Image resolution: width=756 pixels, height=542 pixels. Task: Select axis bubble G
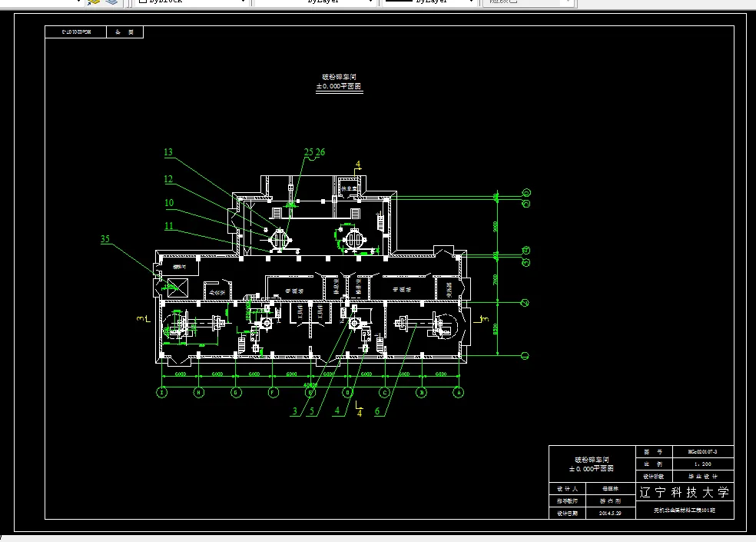click(236, 392)
